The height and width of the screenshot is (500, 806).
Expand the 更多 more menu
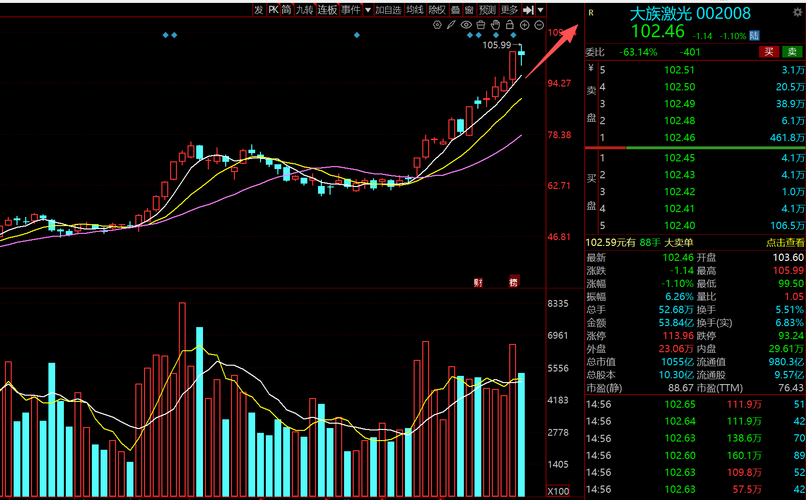pos(509,10)
